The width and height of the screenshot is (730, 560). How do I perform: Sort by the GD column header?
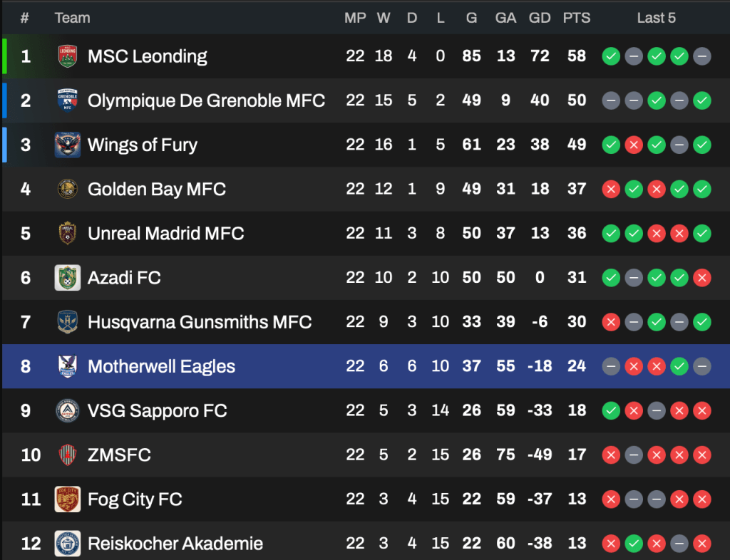click(x=540, y=18)
